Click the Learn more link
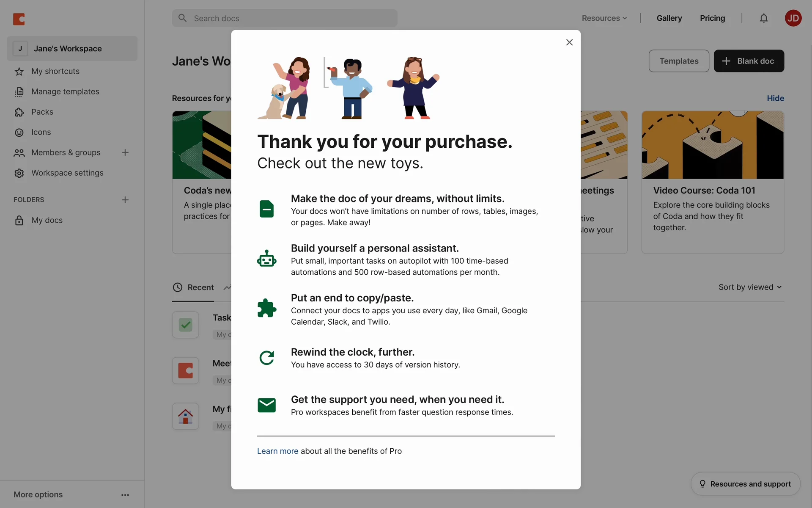The image size is (812, 508). click(277, 451)
